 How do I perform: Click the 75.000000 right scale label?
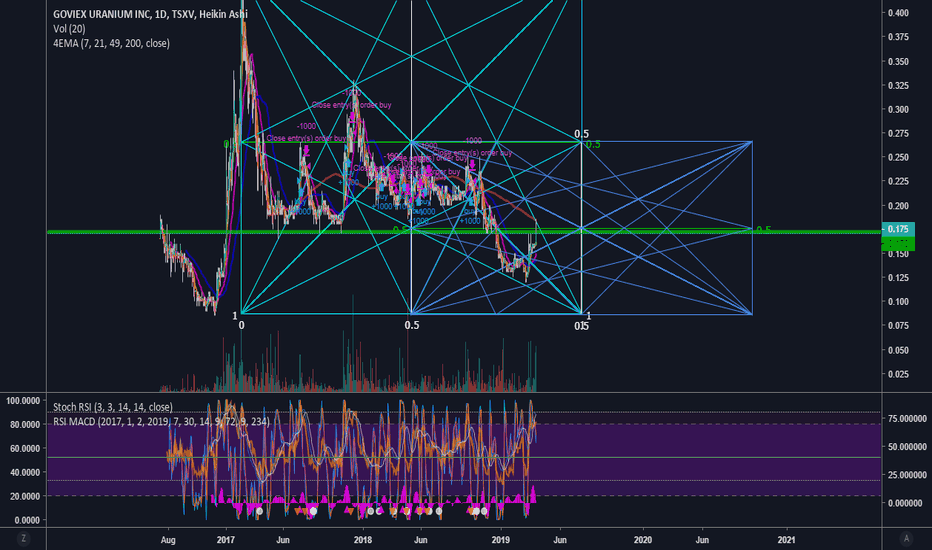pos(908,419)
